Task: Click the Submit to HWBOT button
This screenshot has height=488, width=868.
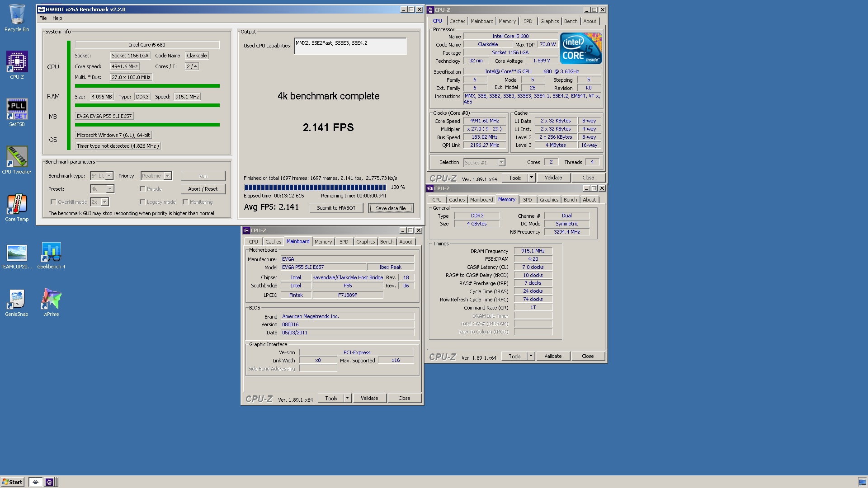Action: coord(336,208)
